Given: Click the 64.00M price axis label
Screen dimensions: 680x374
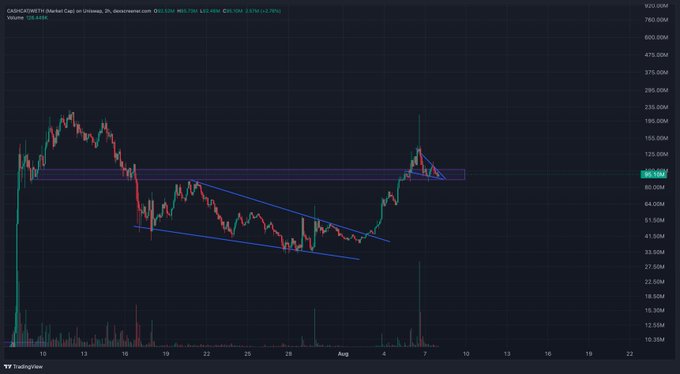Looking at the screenshot, I should 655,204.
